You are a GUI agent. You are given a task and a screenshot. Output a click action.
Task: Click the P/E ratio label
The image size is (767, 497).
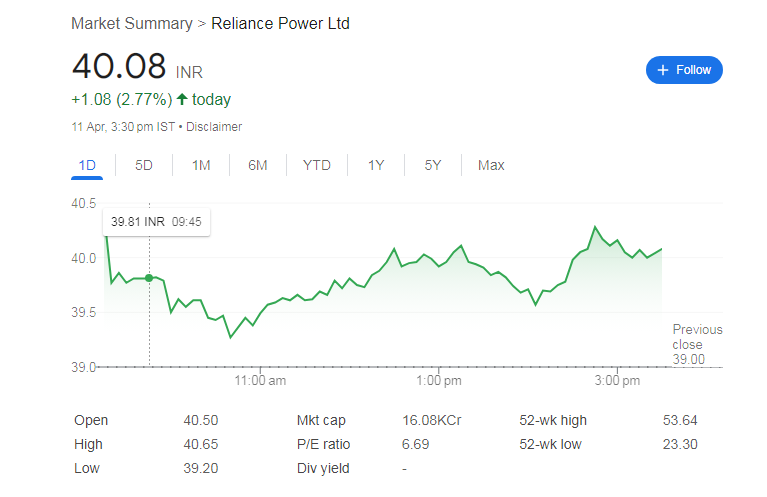323,444
